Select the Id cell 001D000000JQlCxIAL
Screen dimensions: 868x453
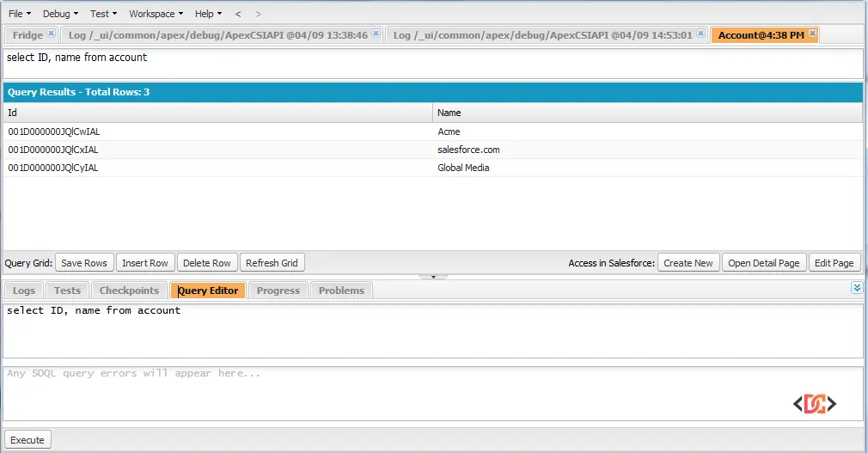(217, 150)
